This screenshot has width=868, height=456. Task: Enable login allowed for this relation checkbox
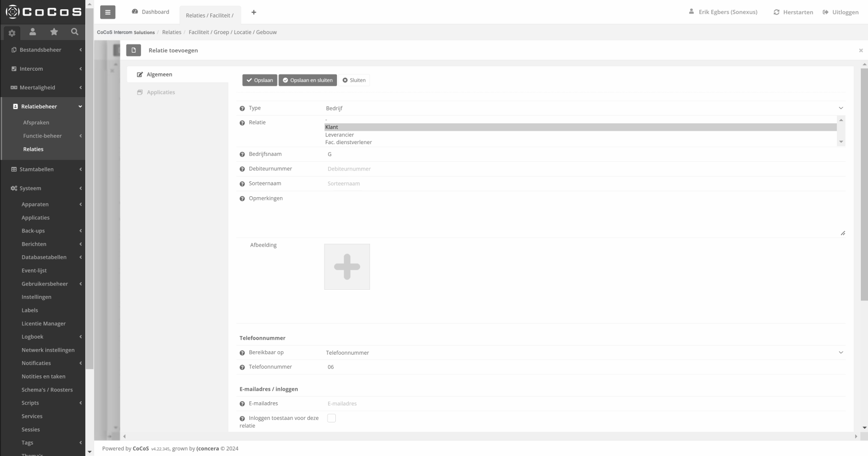click(x=332, y=418)
